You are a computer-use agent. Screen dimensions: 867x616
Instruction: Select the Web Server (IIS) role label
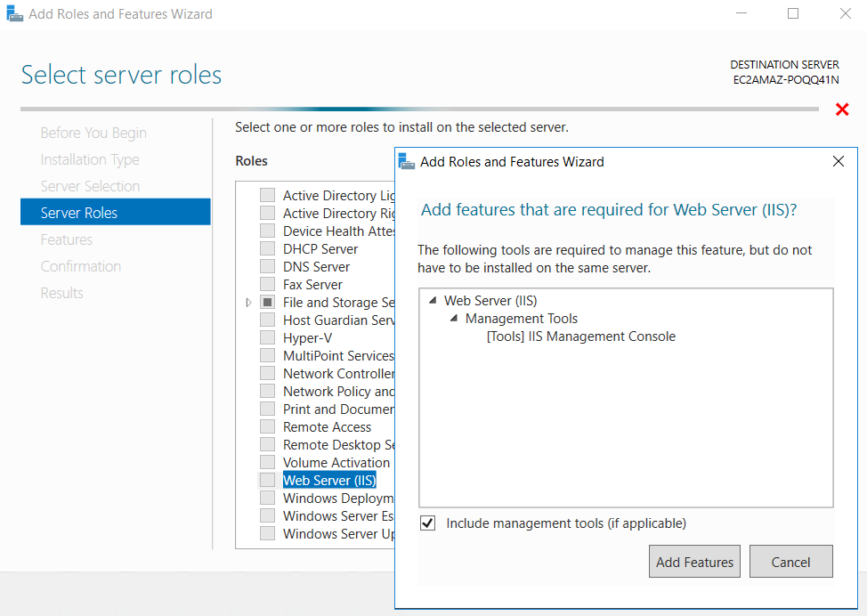(x=329, y=480)
